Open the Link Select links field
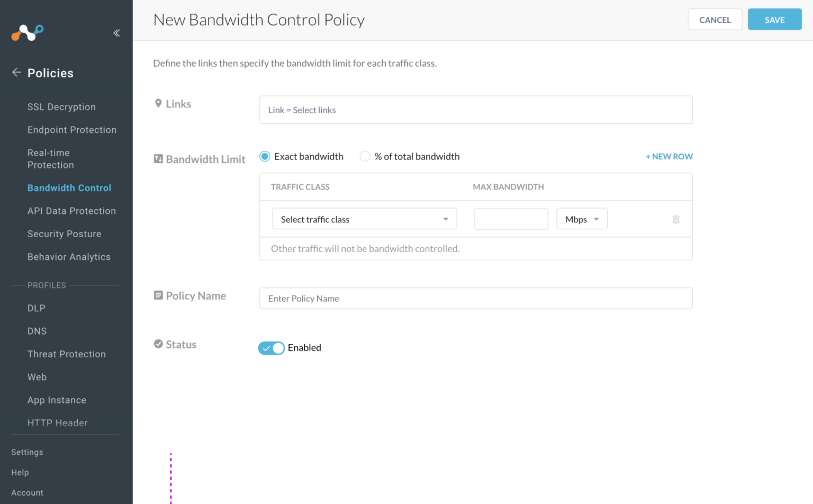 pyautogui.click(x=475, y=110)
